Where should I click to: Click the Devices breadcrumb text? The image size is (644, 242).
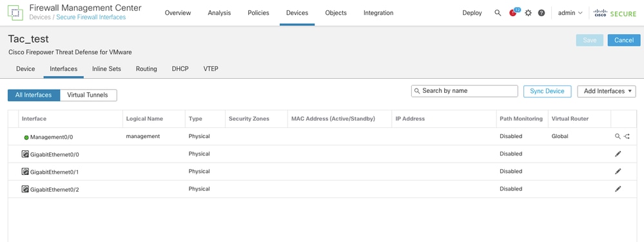coord(40,17)
